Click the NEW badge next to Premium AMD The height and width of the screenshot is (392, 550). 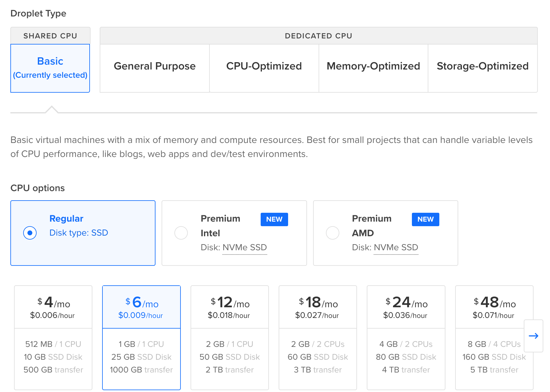[x=425, y=219]
